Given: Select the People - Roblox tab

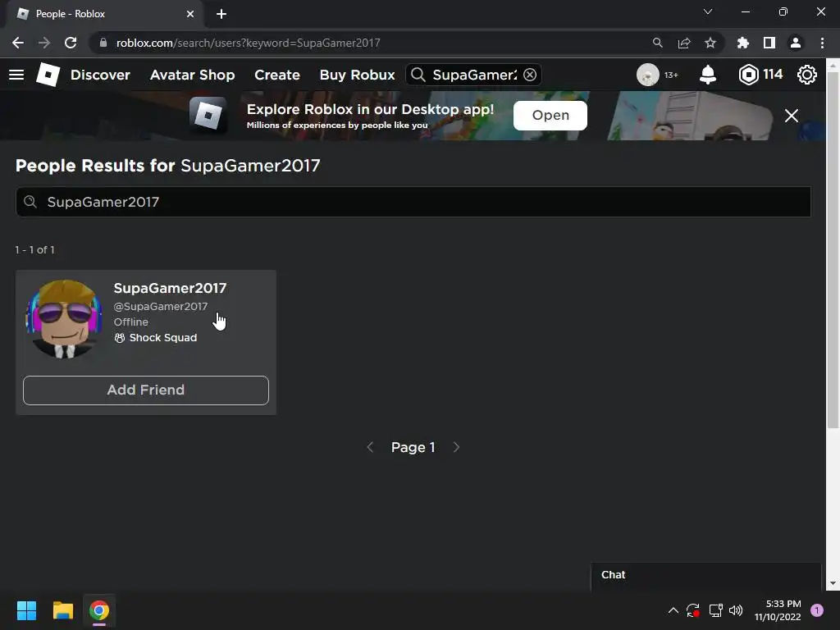Looking at the screenshot, I should point(104,14).
